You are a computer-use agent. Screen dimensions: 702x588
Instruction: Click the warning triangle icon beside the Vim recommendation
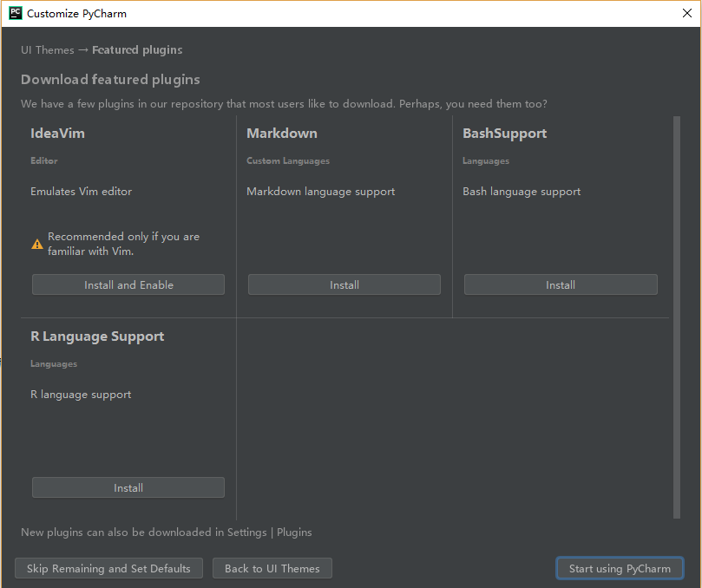point(37,245)
